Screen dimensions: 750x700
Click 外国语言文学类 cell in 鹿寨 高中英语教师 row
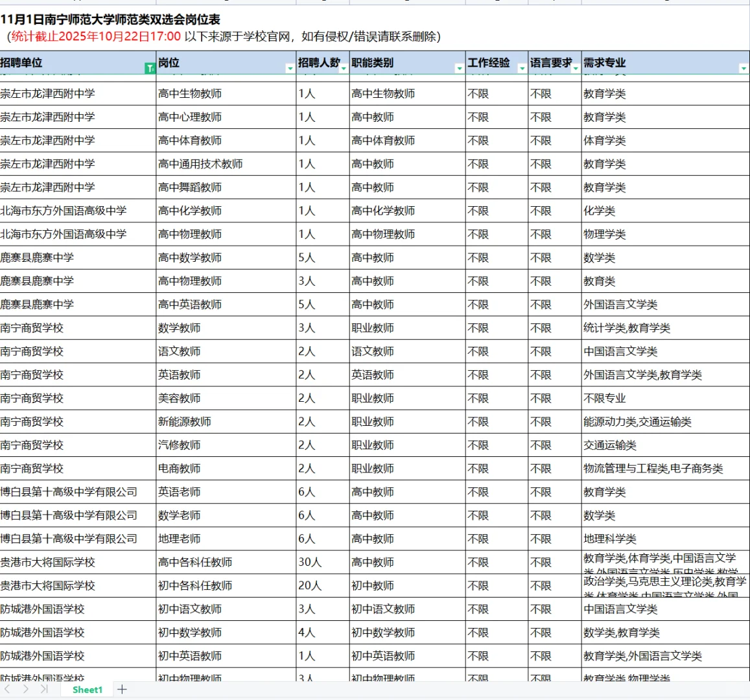click(665, 305)
